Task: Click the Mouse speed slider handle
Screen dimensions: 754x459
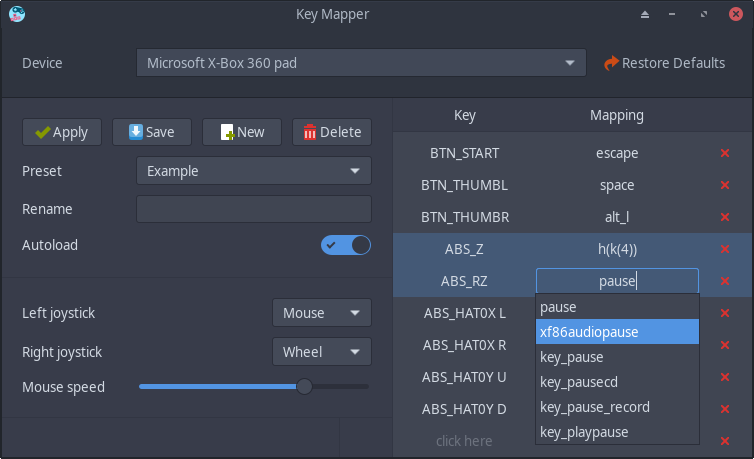Action: coord(304,386)
